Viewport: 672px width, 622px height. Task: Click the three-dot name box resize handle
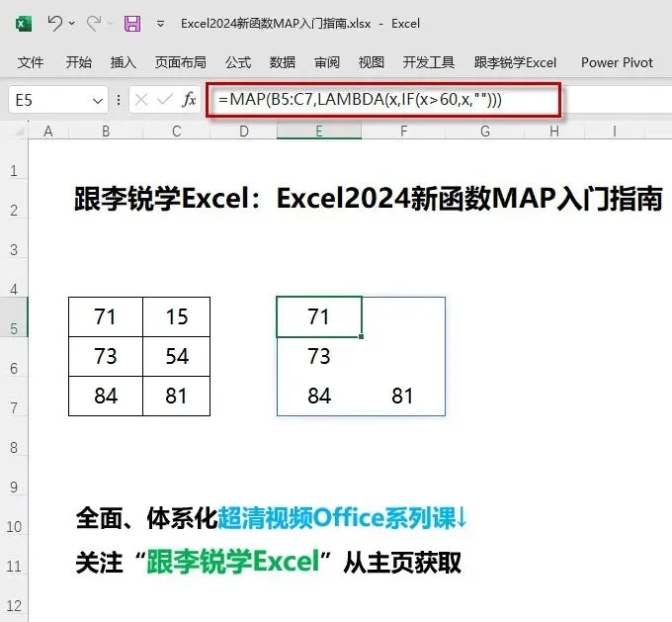119,101
